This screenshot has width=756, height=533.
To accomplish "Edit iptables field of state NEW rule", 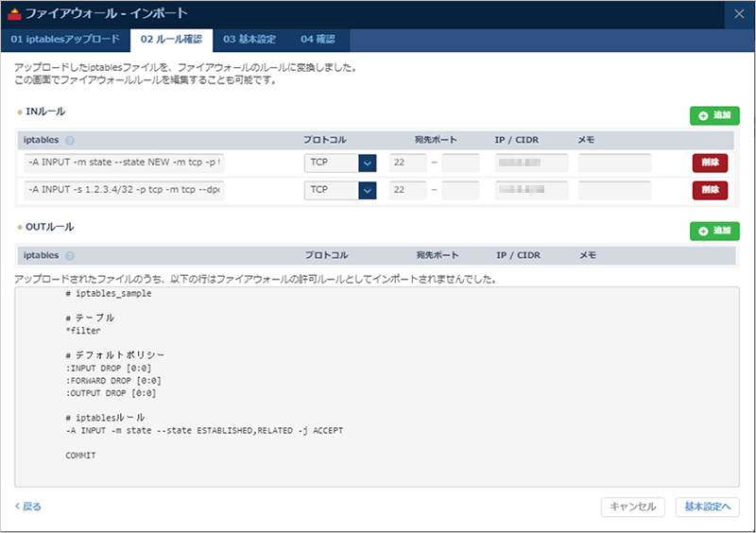I will (x=124, y=163).
